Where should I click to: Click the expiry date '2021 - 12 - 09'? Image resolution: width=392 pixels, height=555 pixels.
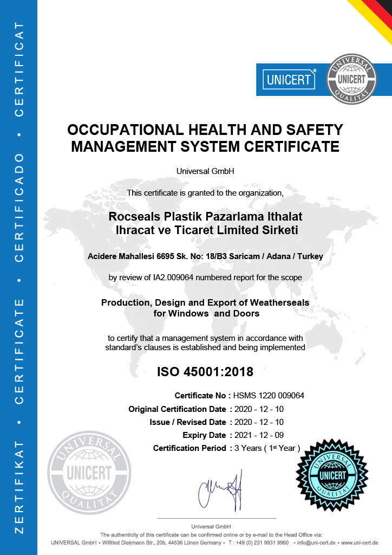(x=259, y=435)
